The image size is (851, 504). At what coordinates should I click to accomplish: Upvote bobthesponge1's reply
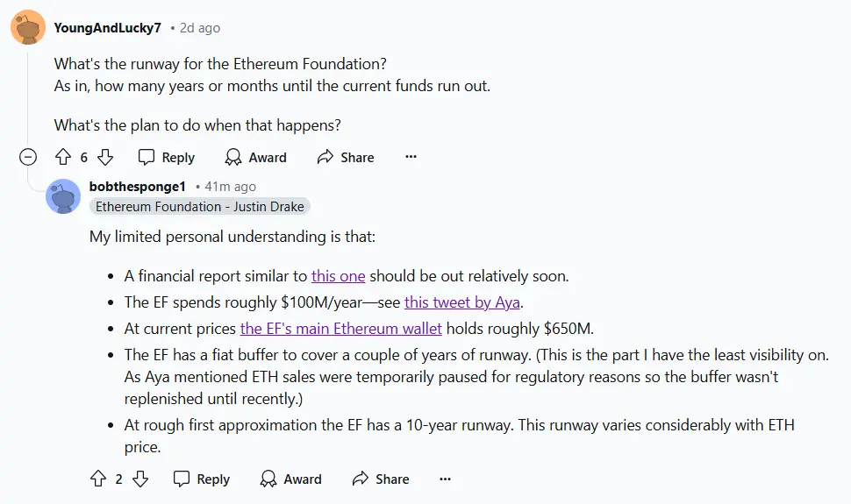click(x=97, y=479)
